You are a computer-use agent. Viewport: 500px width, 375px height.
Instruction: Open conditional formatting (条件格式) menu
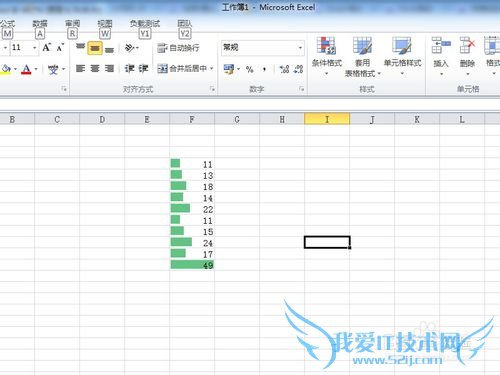[327, 56]
